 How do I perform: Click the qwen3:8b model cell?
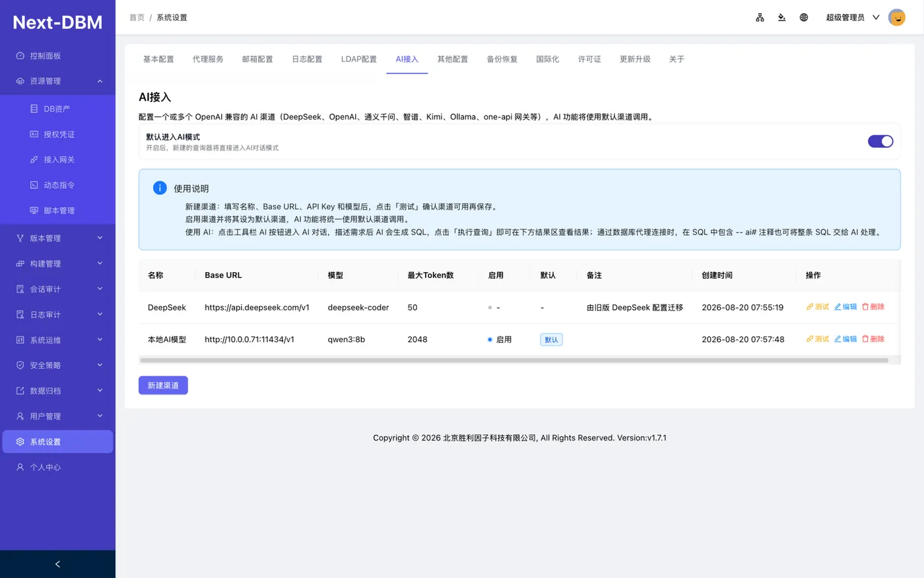click(x=346, y=340)
